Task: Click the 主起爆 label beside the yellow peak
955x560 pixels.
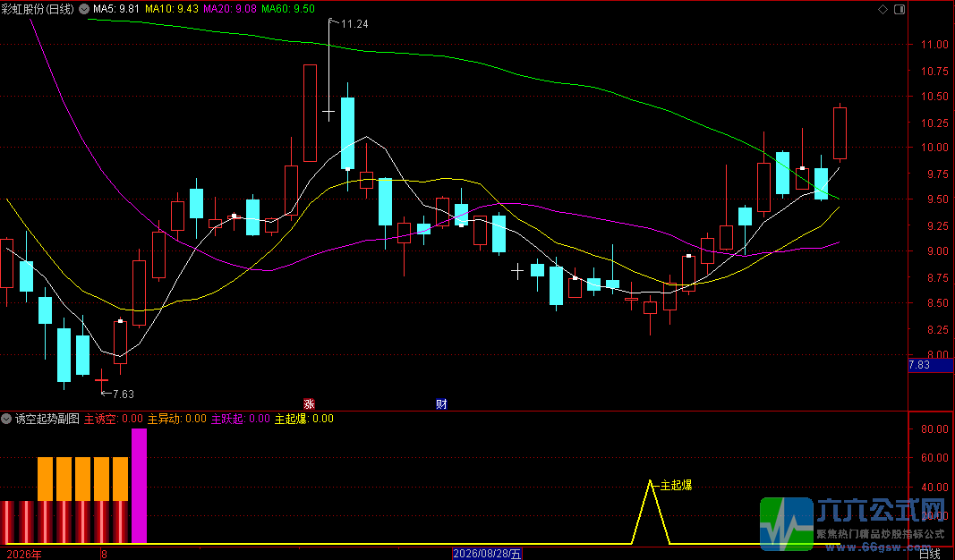Action: click(x=676, y=485)
